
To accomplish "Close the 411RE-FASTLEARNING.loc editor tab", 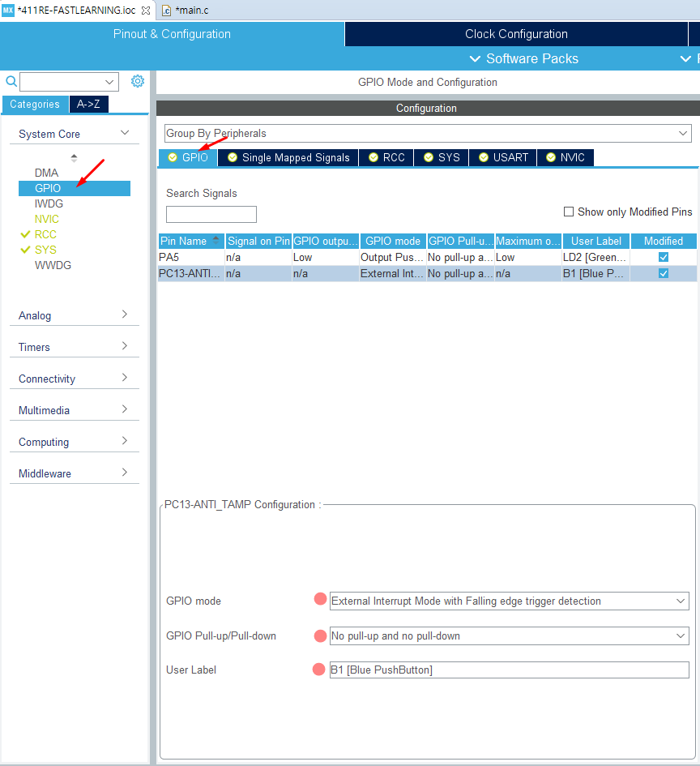I will [146, 11].
